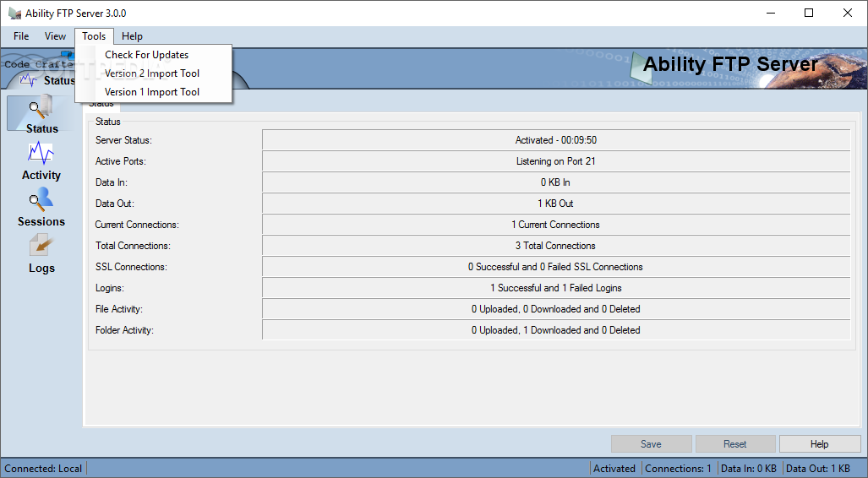Select the '1 KB Out' value
The image size is (868, 478).
(x=556, y=203)
